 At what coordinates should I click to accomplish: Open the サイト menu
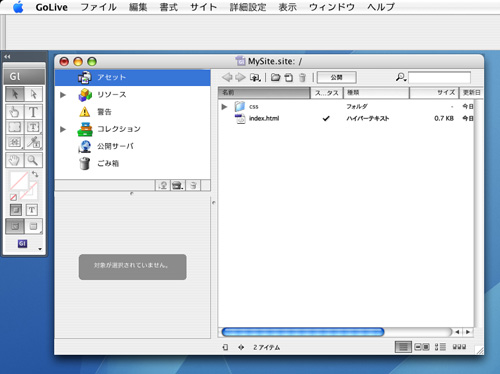[x=203, y=7]
